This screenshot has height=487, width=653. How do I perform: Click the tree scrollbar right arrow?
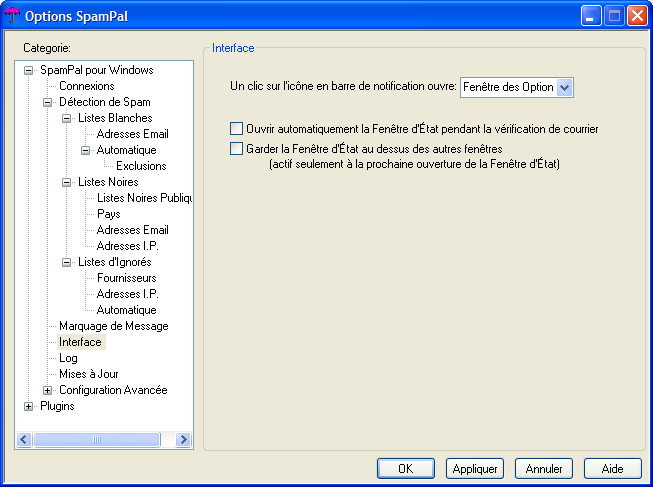183,440
